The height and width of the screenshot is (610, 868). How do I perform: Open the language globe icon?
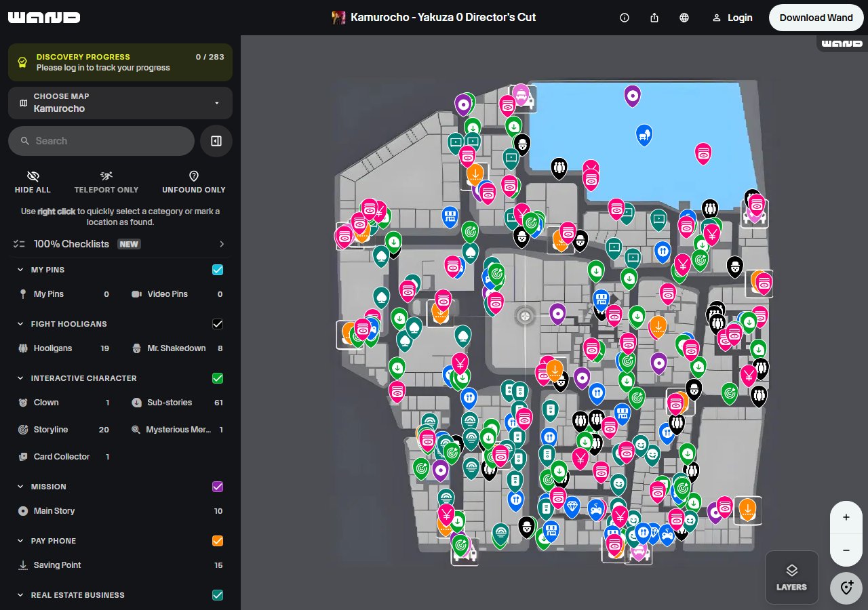pyautogui.click(x=684, y=18)
